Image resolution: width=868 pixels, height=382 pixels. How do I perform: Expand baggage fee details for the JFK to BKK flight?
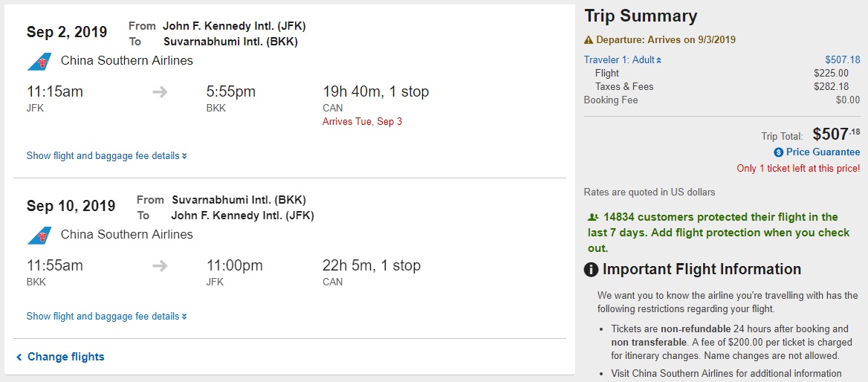(x=106, y=156)
